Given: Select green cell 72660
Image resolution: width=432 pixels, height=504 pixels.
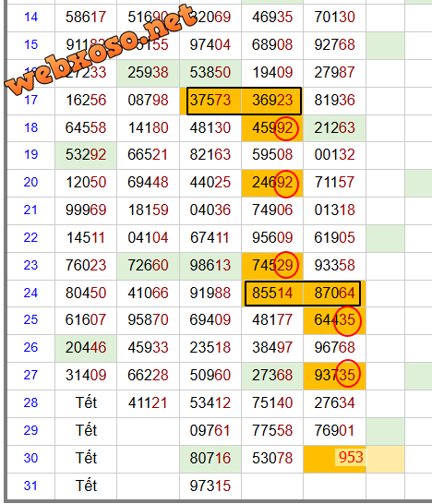Looking at the screenshot, I should click(148, 265).
